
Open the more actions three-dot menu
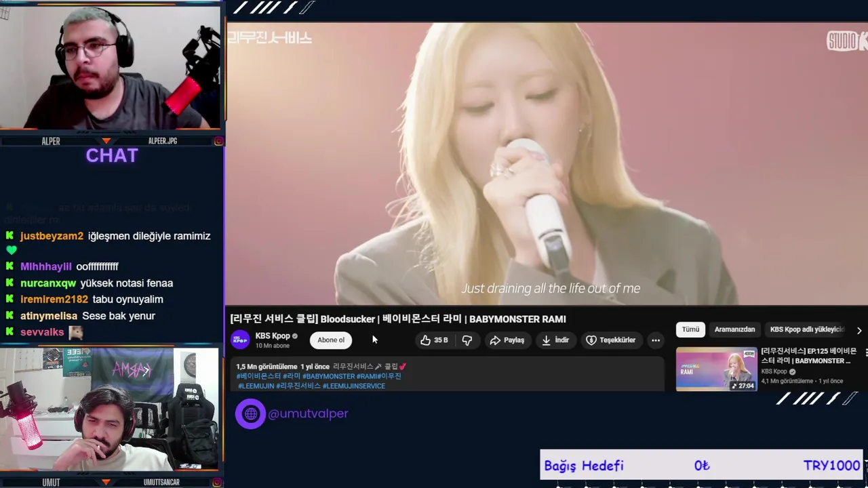point(656,340)
